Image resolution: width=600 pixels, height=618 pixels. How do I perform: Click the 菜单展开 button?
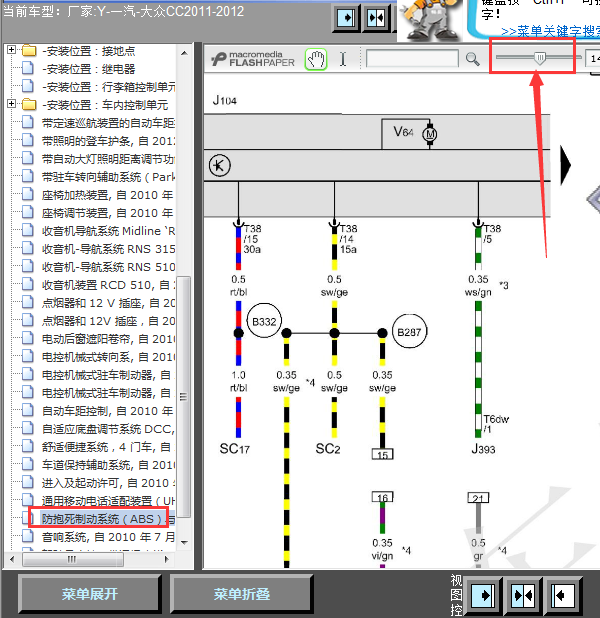click(89, 594)
